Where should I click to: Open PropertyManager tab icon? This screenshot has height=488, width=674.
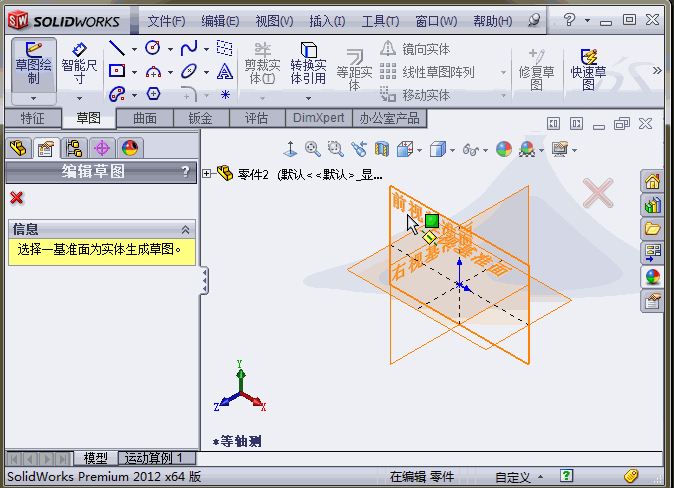(x=46, y=148)
